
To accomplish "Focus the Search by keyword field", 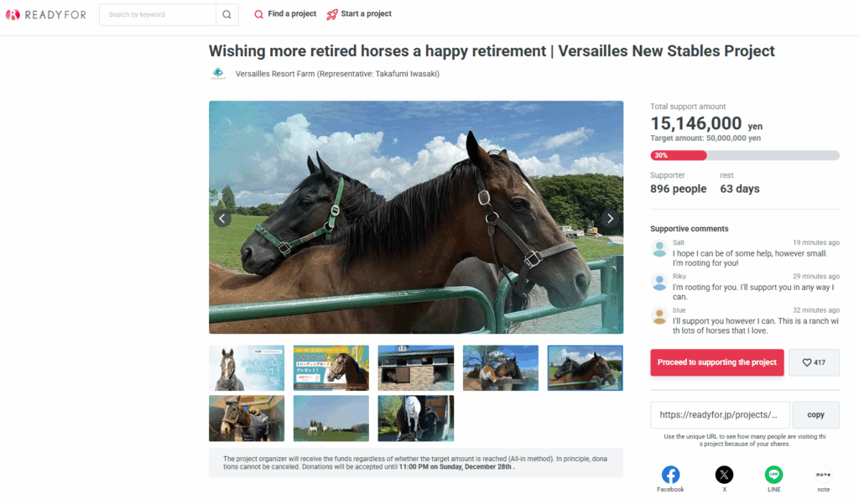I will pyautogui.click(x=158, y=15).
